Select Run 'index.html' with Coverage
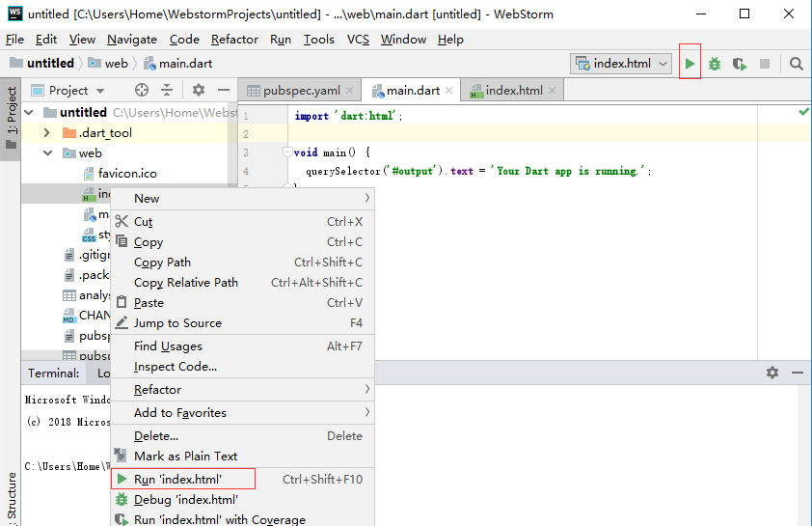 [242, 519]
